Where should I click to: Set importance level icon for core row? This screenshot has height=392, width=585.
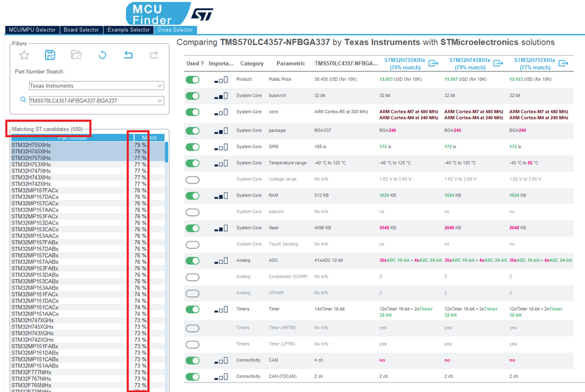point(221,112)
